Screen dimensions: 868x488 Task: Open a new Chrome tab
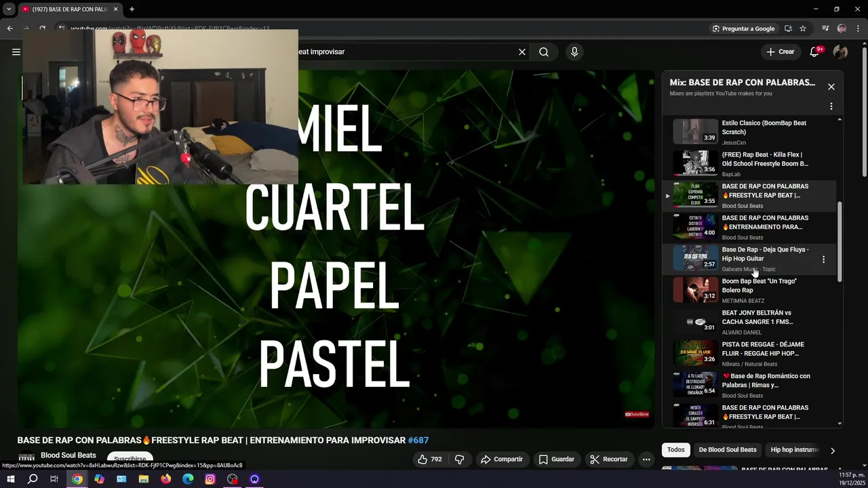[132, 9]
